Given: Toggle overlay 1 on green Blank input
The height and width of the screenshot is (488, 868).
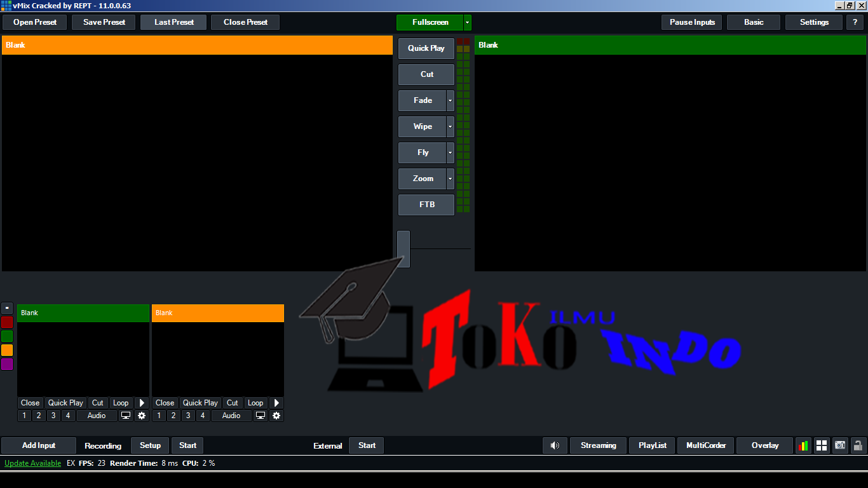Looking at the screenshot, I should (x=24, y=416).
